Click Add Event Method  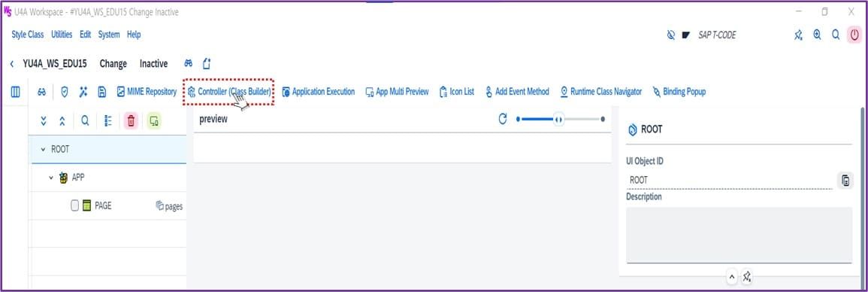[517, 92]
